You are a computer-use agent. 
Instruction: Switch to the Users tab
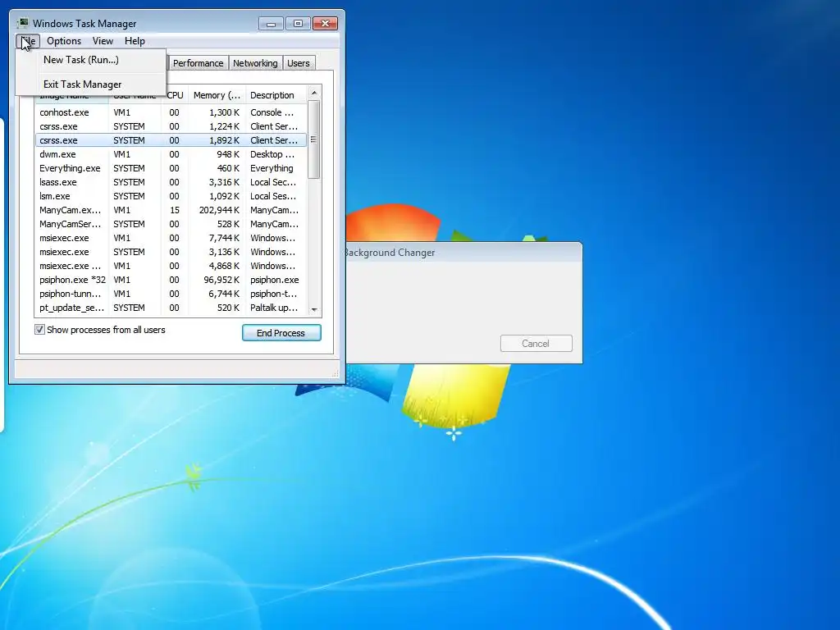299,63
